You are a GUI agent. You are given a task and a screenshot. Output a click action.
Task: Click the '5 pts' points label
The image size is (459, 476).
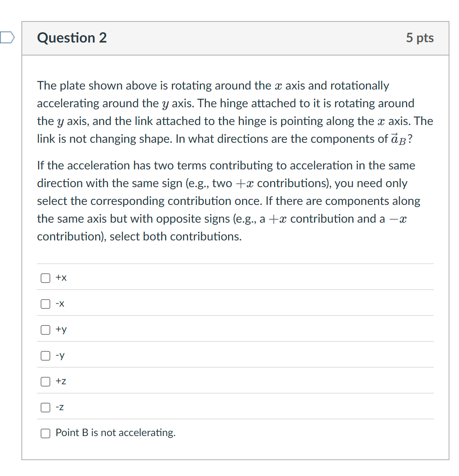coord(420,37)
